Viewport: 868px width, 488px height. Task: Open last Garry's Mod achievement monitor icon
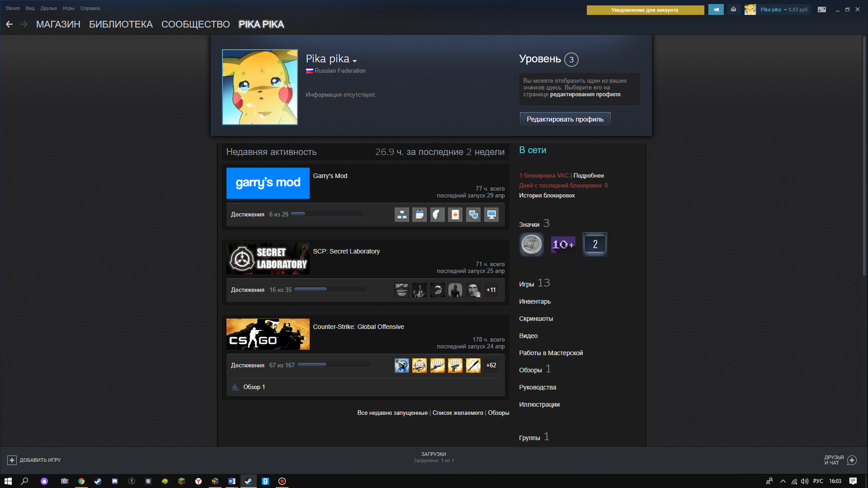coord(491,215)
